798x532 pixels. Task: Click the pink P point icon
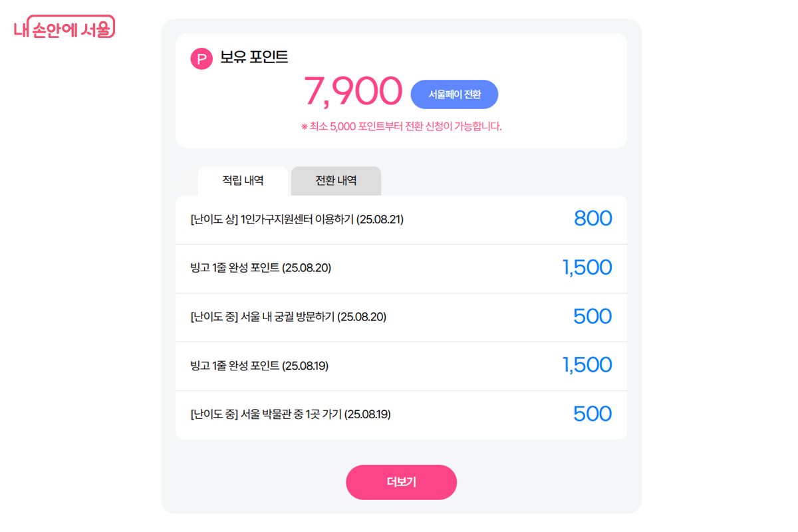pyautogui.click(x=201, y=58)
